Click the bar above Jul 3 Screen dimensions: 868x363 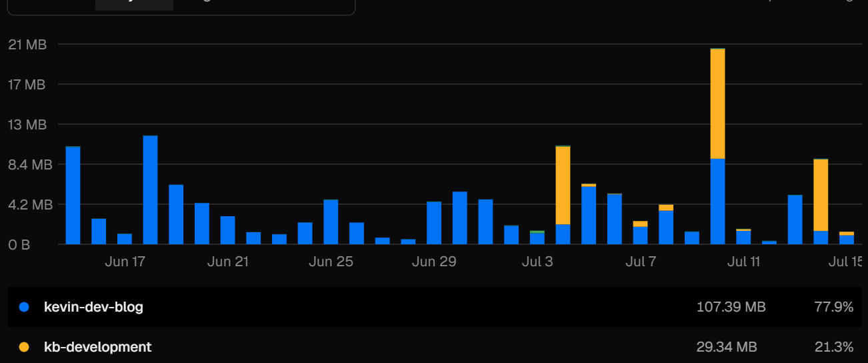point(537,238)
